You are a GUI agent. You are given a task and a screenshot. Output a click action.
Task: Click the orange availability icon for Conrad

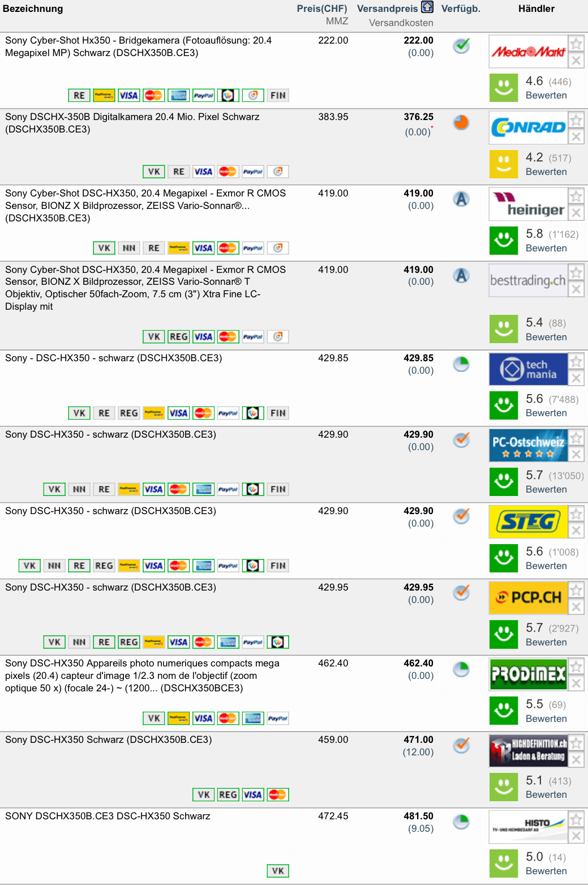(x=461, y=122)
